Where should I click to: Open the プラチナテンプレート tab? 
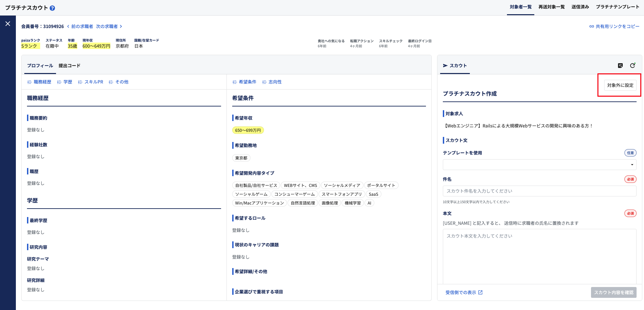point(617,7)
